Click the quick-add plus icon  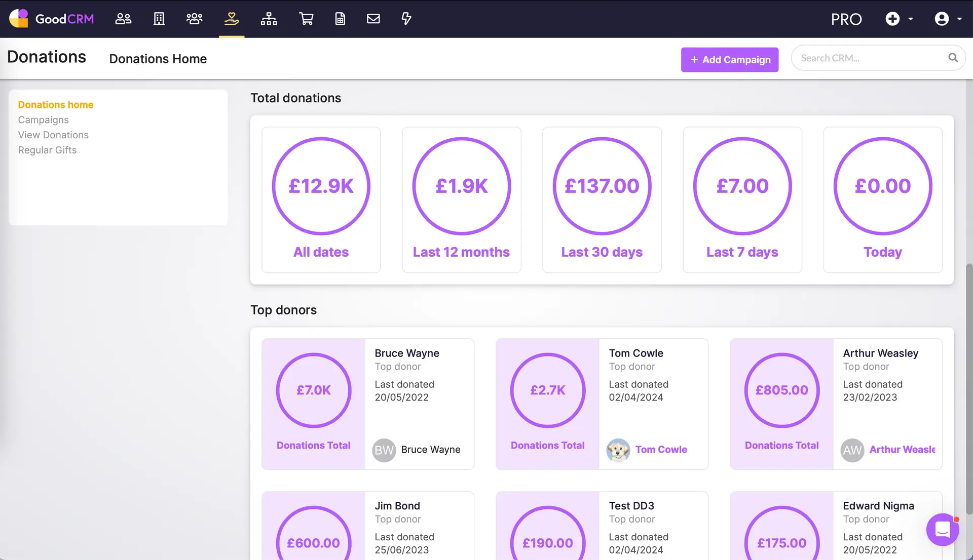tap(892, 19)
